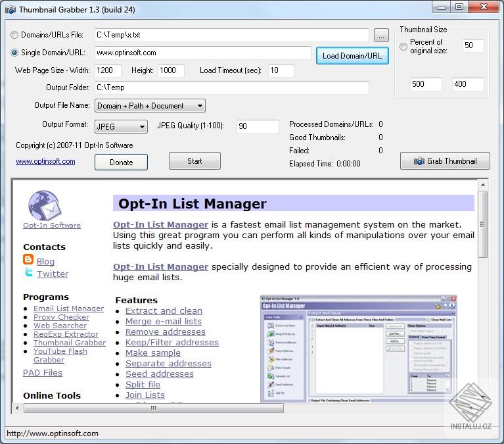
Task: Select the Single Domain/URL radio button
Action: 14,53
